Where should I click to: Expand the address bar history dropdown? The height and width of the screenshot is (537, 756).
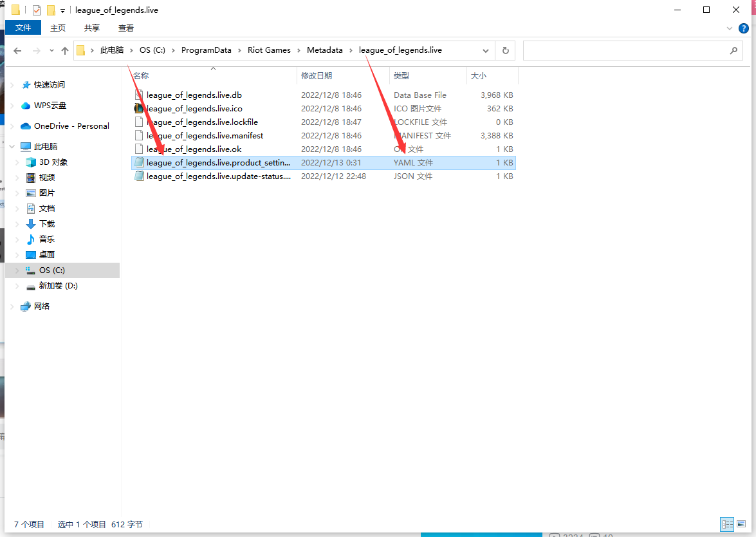(486, 50)
